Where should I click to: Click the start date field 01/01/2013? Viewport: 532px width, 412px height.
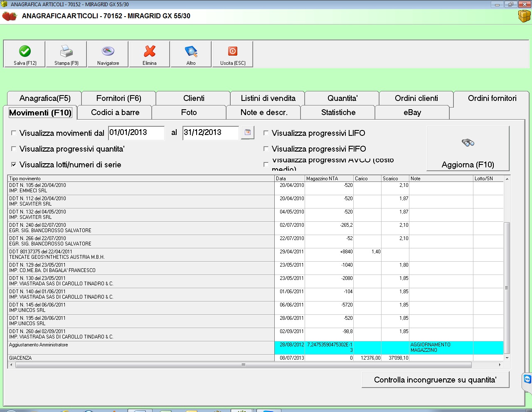click(136, 133)
